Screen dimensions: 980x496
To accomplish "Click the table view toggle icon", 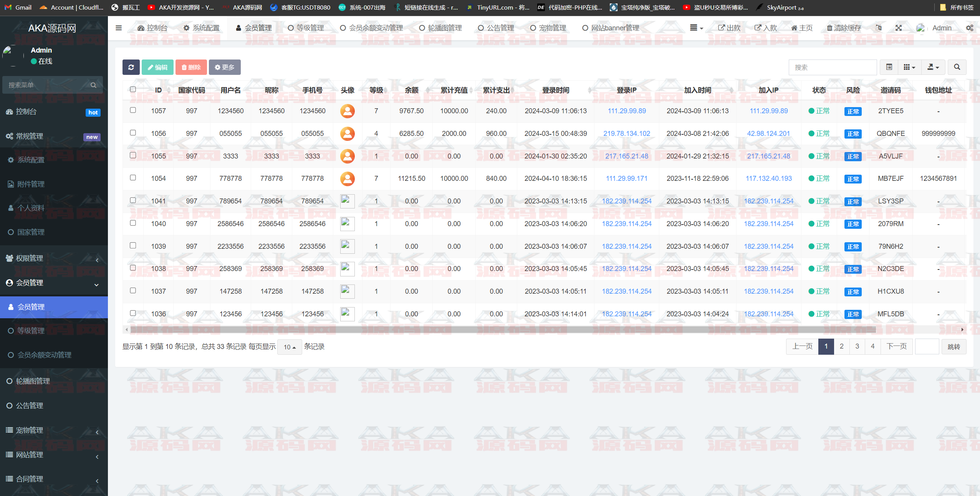I will pos(889,67).
